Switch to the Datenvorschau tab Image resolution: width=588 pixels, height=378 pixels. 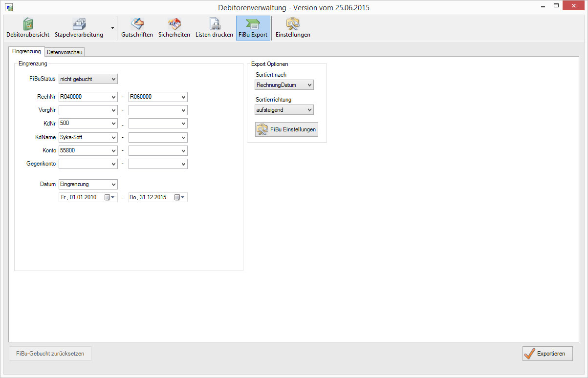tap(65, 52)
